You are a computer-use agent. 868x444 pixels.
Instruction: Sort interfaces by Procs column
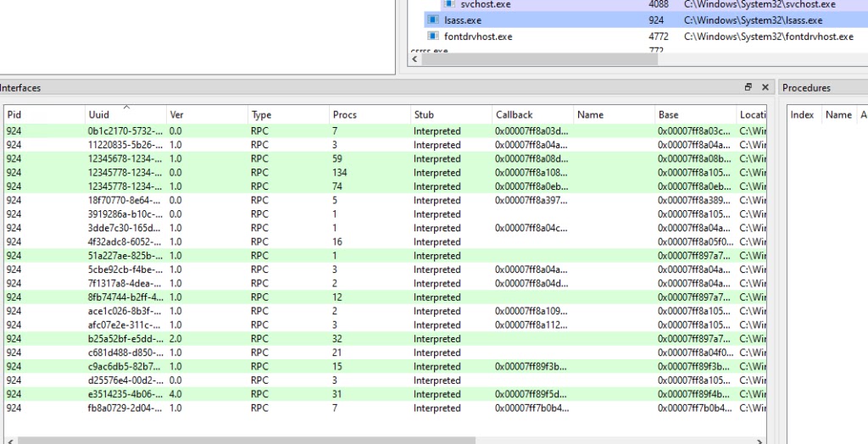(x=370, y=114)
